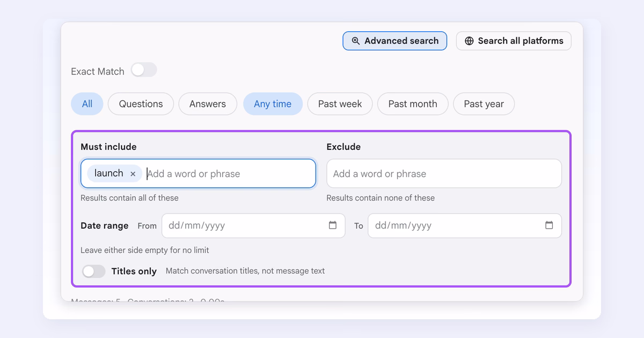This screenshot has width=644, height=338.
Task: Open the calendar picker for the To date
Action: click(x=549, y=225)
